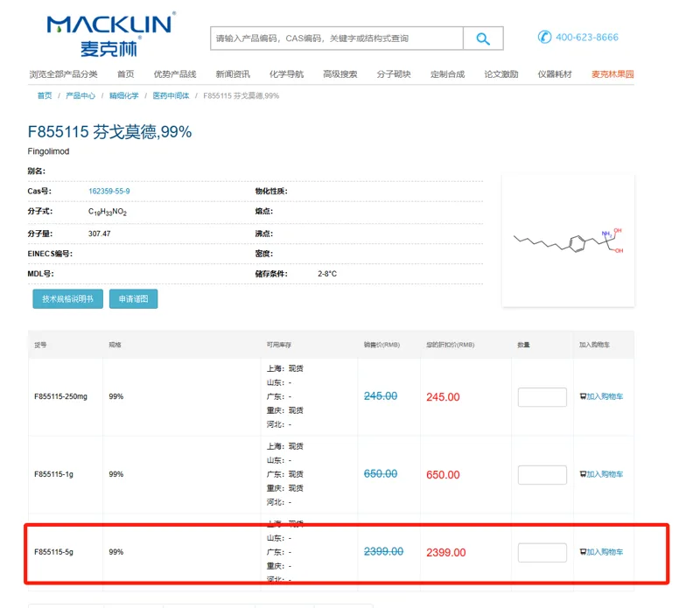
Task: Click item number F855115-250mg
Action: tap(60, 396)
